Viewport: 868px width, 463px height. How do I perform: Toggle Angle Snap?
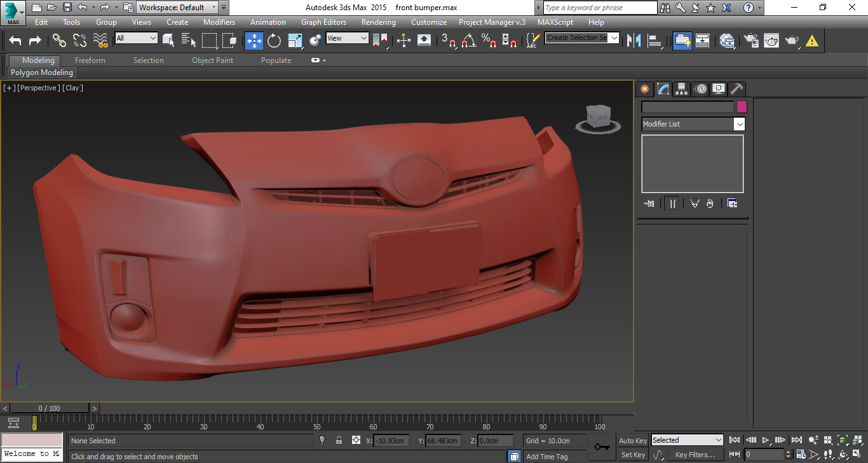pos(469,41)
